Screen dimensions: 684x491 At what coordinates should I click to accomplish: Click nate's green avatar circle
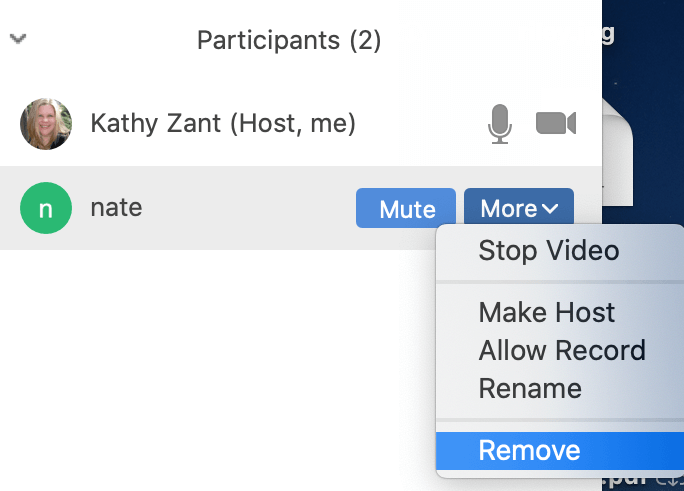click(x=46, y=208)
